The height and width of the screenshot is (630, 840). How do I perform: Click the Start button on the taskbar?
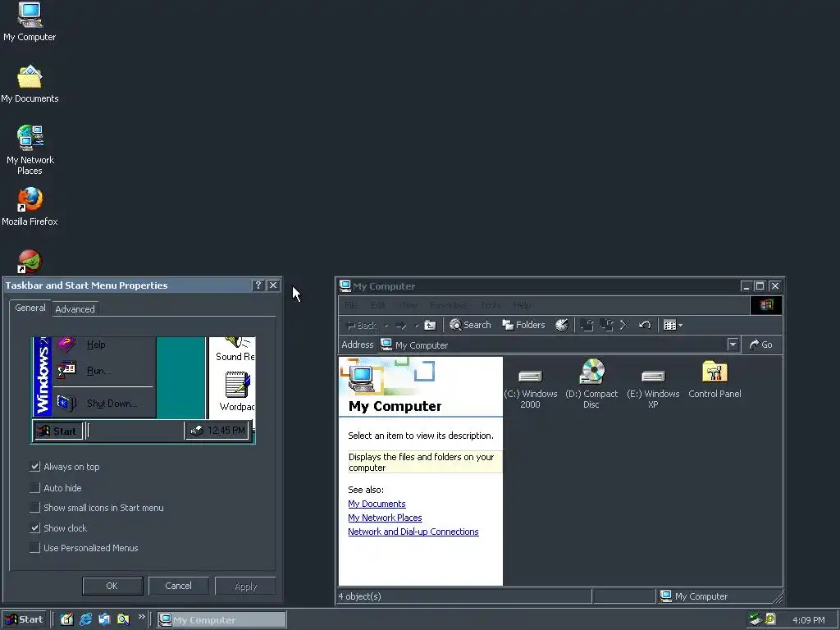point(25,620)
